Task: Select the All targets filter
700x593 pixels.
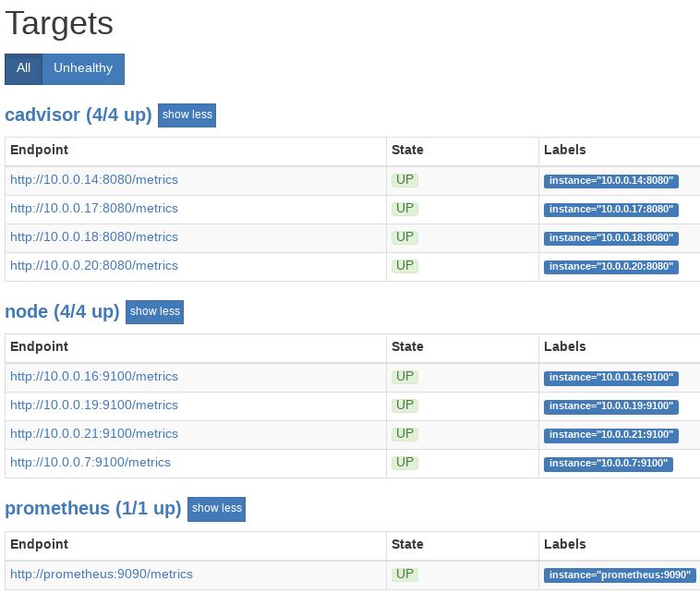Action: [24, 69]
